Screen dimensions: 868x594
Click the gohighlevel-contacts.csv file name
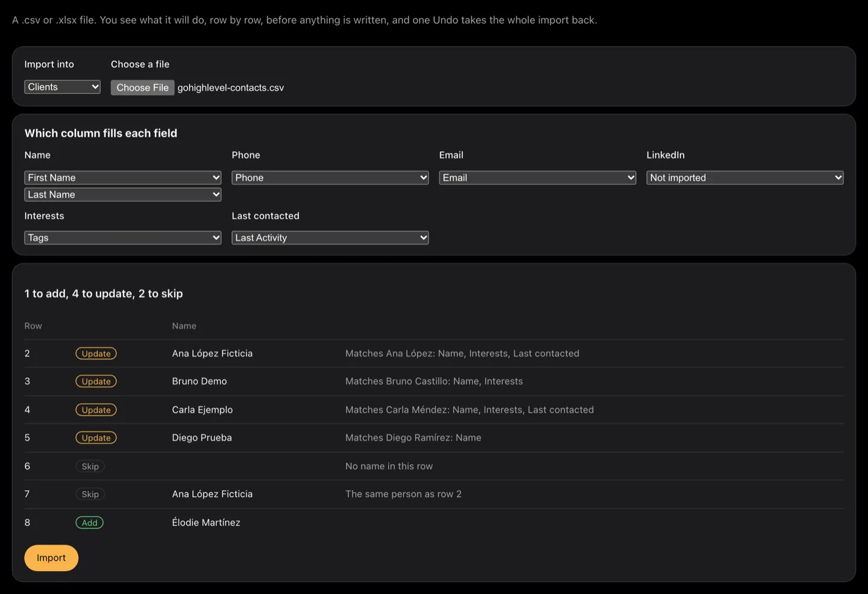pos(231,88)
